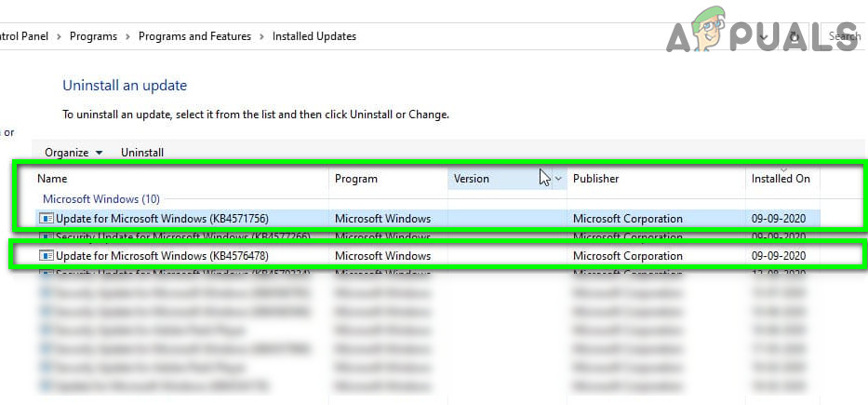Viewport: 868px width, 405px height.
Task: Click the Uninstall toolbar button
Action: click(x=142, y=153)
